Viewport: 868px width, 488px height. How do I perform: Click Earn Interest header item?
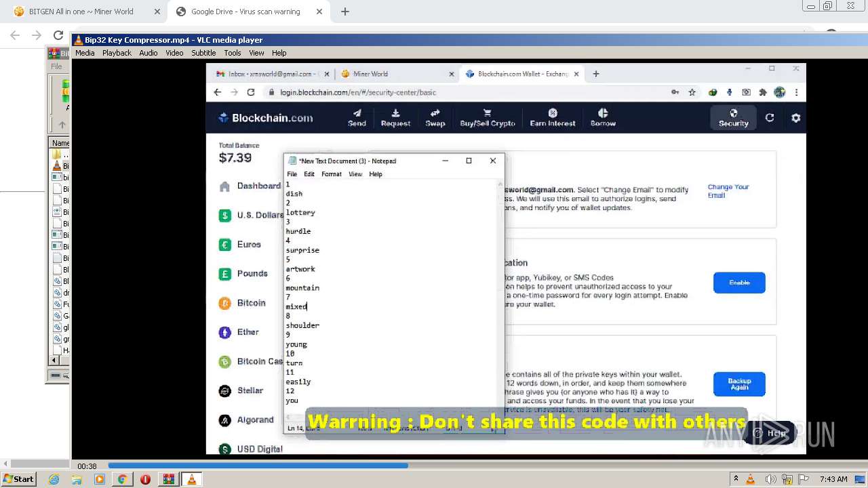(553, 118)
